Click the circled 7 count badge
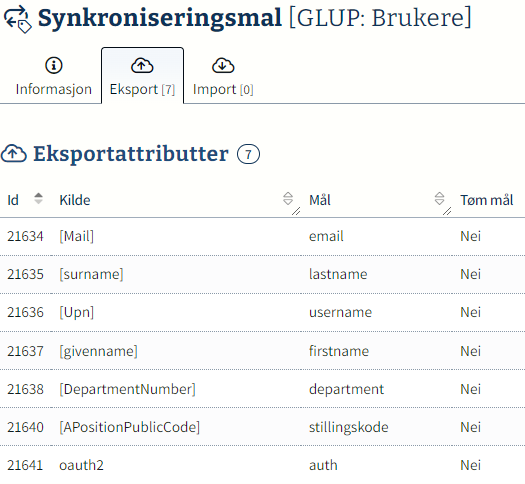Screen dimensions: 525x484 (248, 154)
